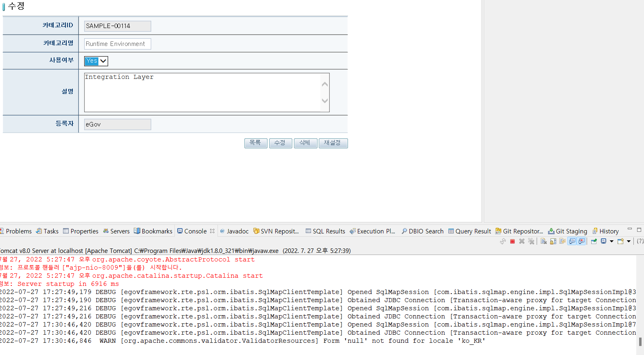Viewport: 644px width, 355px height.
Task: Close the Console tab with its X
Action: [x=212, y=231]
